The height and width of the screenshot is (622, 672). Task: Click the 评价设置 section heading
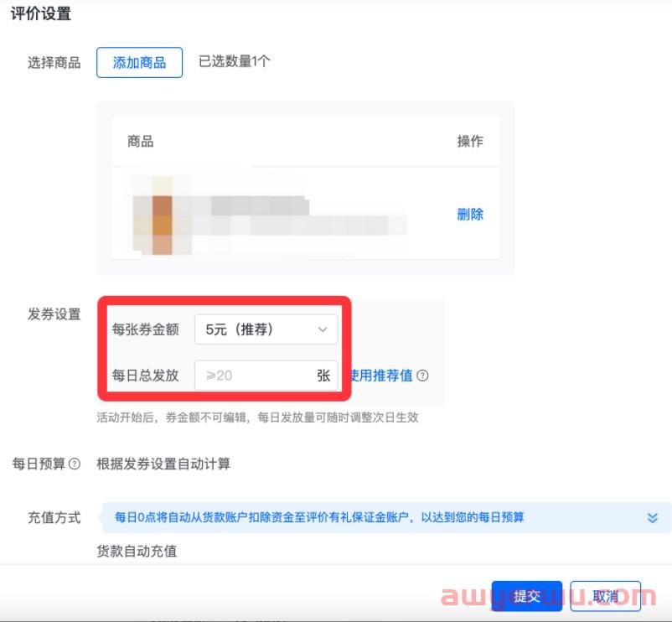pos(40,14)
